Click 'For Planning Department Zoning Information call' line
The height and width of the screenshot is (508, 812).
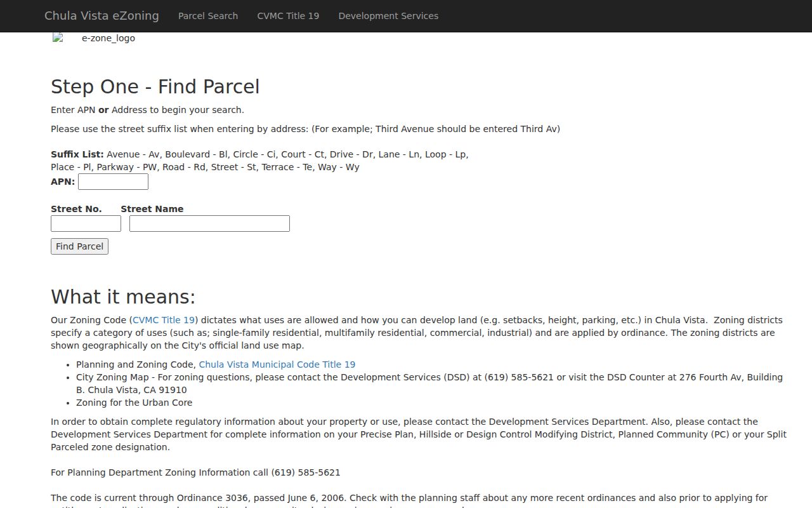pos(195,472)
